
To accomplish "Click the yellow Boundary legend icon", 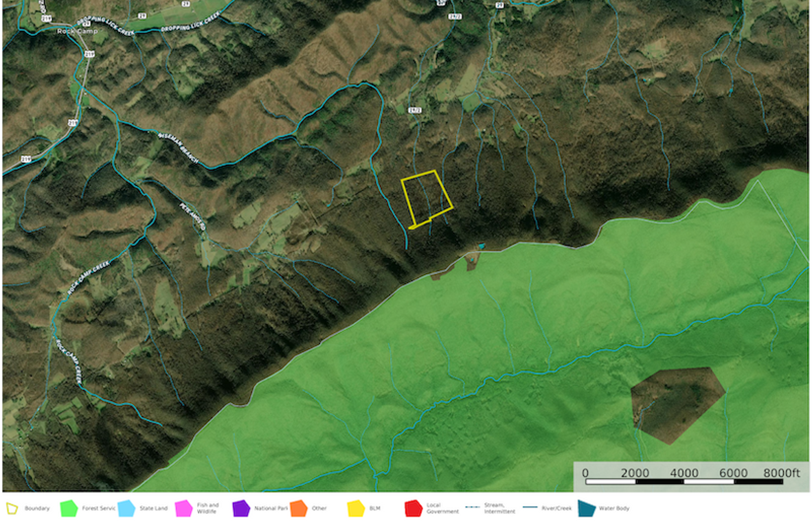I will pyautogui.click(x=11, y=509).
